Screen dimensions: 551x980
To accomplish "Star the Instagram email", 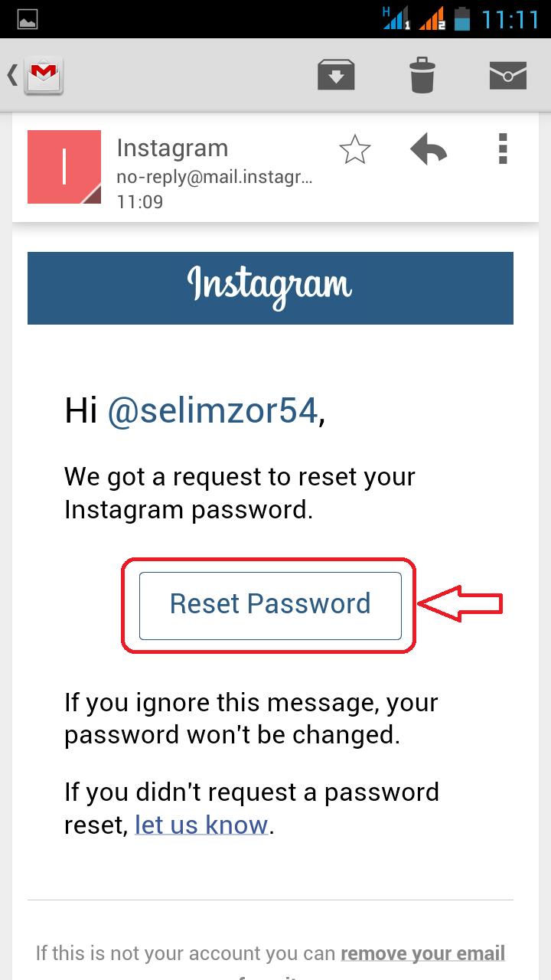I will pos(355,149).
